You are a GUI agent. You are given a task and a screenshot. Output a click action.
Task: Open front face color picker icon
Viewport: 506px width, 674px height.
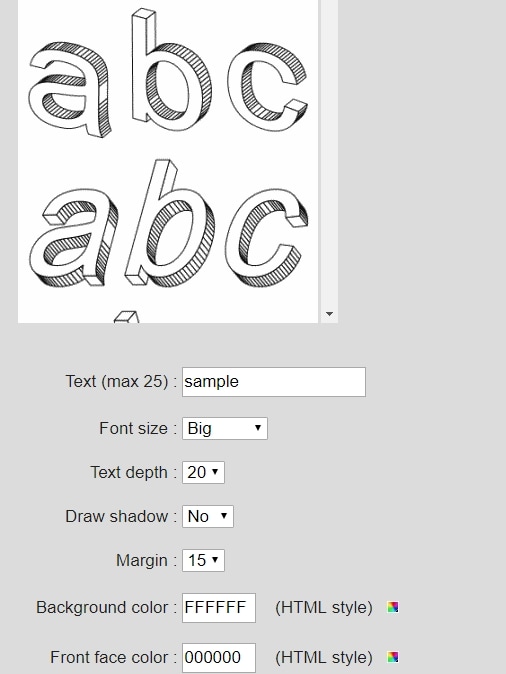pos(393,657)
